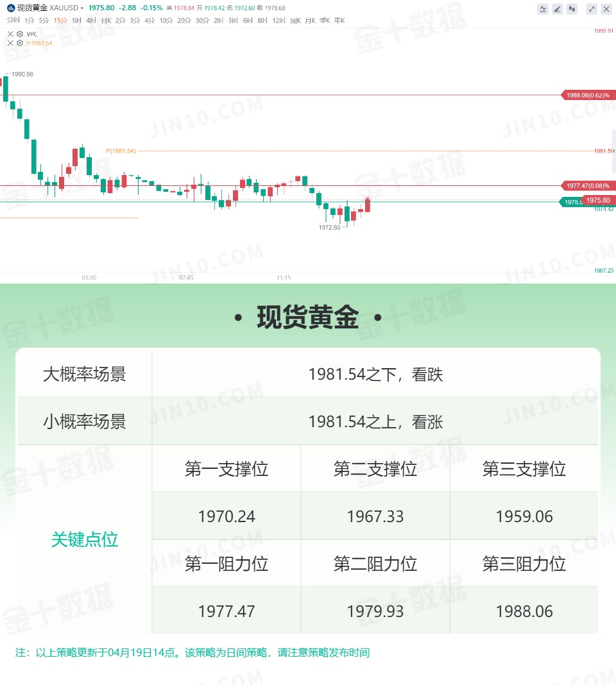616x685 pixels.
Task: Remove the P:1981.54 indicator with X
Action: tap(10, 43)
